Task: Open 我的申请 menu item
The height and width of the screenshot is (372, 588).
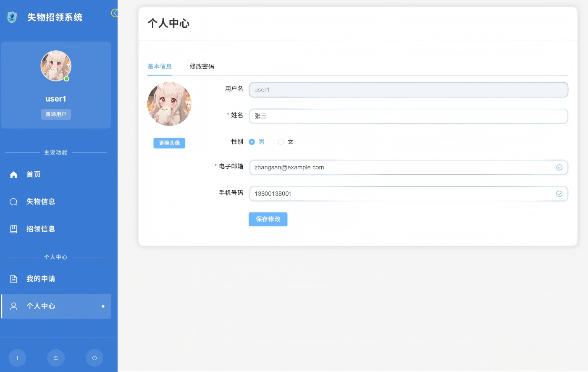Action: point(56,279)
